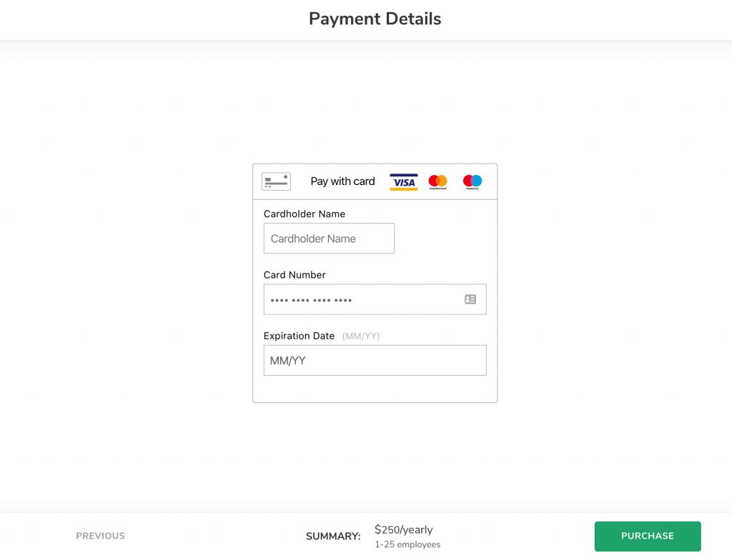Click the Pay with card header bar
Image resolution: width=732 pixels, height=560 pixels.
pos(375,181)
